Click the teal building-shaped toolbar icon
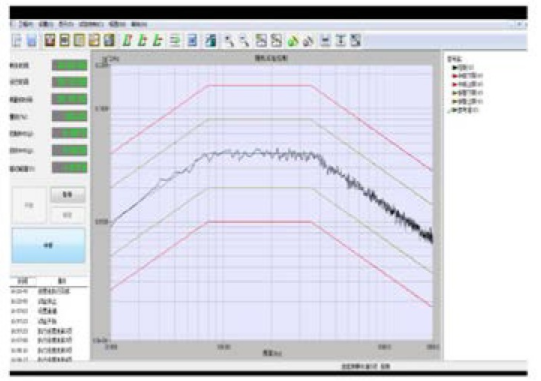This screenshot has height=381, width=541. point(210,40)
